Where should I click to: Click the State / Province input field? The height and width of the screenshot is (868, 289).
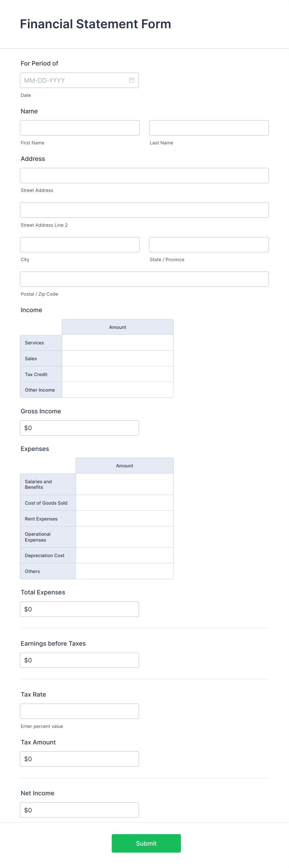tap(209, 244)
